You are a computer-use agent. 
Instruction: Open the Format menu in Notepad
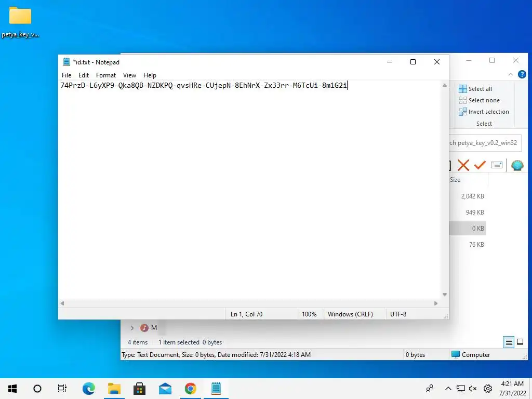tap(106, 75)
